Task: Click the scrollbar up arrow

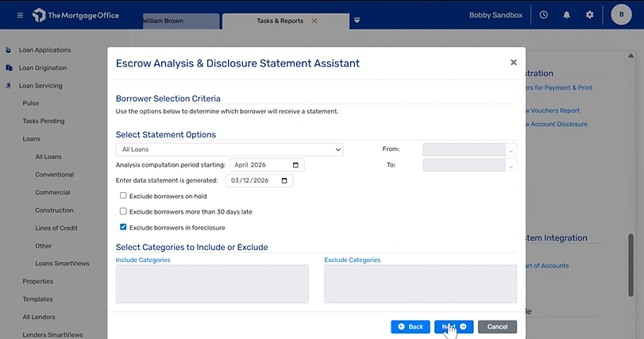Action: coord(631,56)
